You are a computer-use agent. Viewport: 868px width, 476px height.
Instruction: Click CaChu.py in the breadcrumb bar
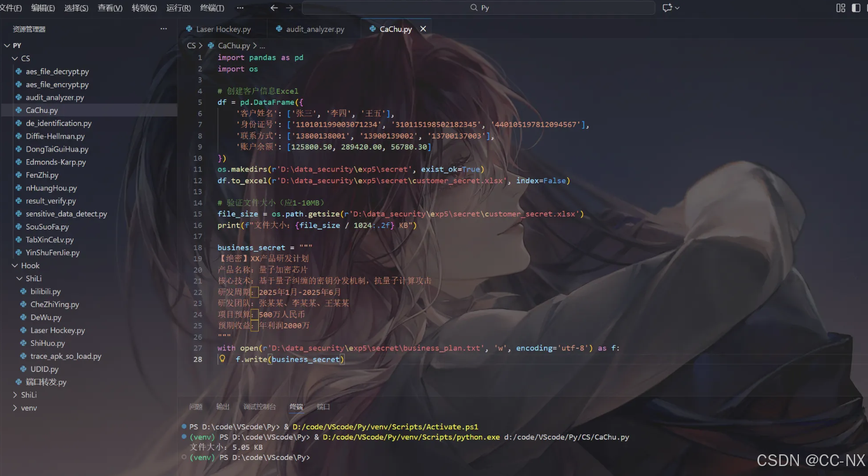234,46
